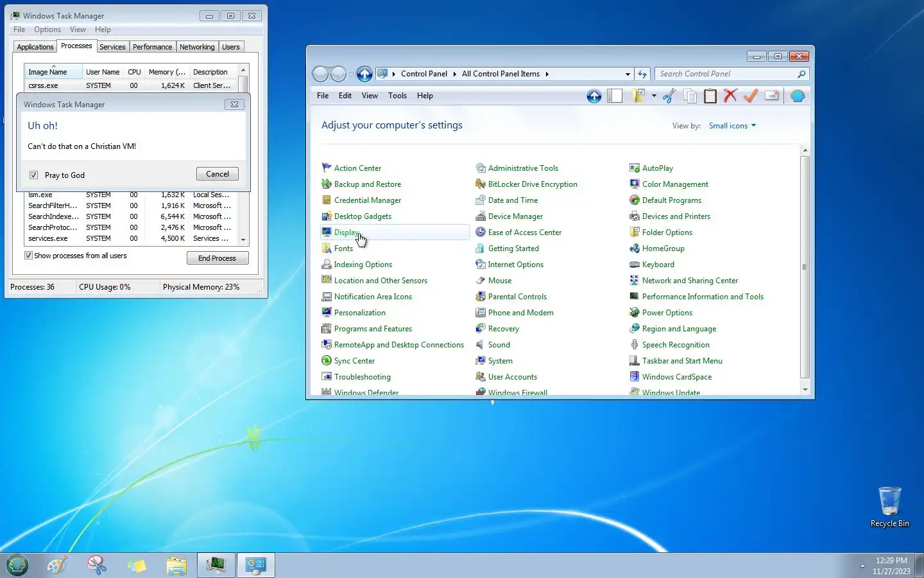This screenshot has width=924, height=578.
Task: Click the blue Up arrow beside address bar
Action: pyautogui.click(x=364, y=74)
